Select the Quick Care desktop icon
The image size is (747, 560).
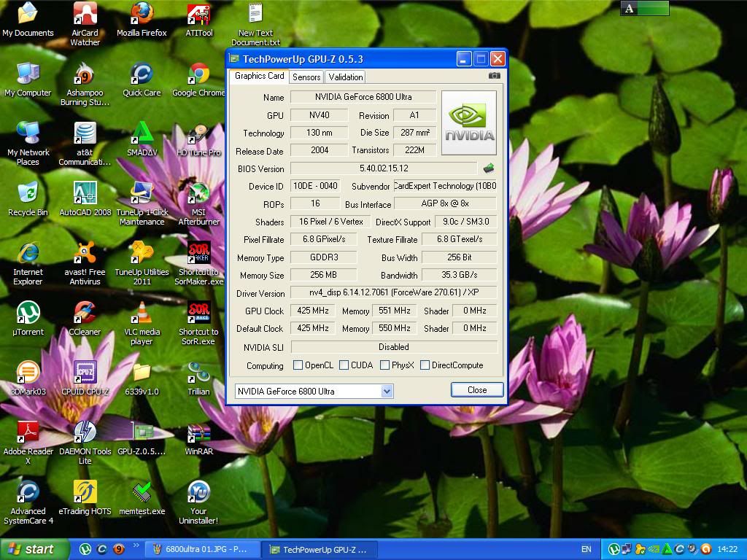[x=142, y=80]
